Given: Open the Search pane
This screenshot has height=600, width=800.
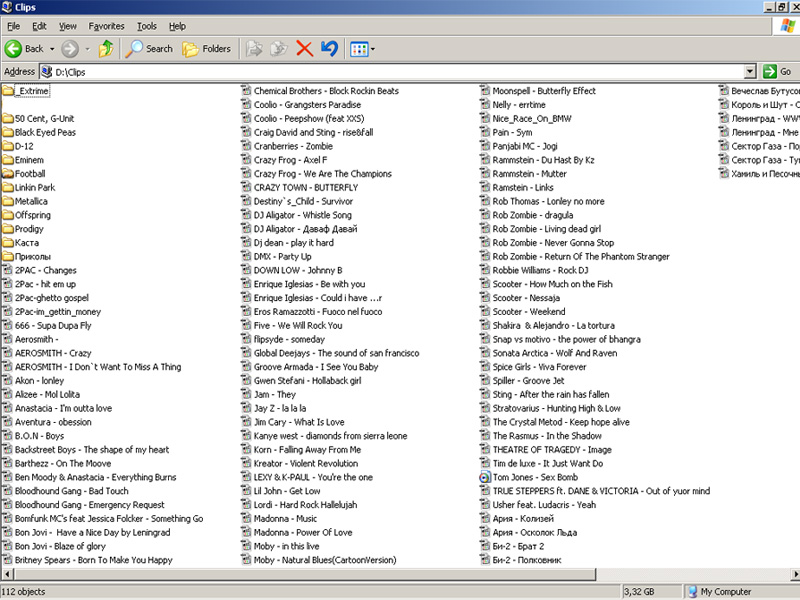Looking at the screenshot, I should tap(149, 49).
